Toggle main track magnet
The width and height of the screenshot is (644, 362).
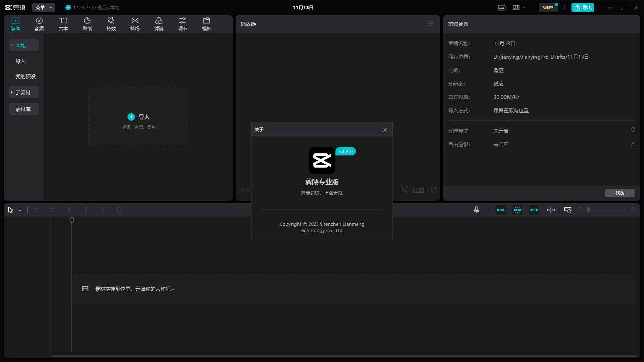click(x=501, y=210)
